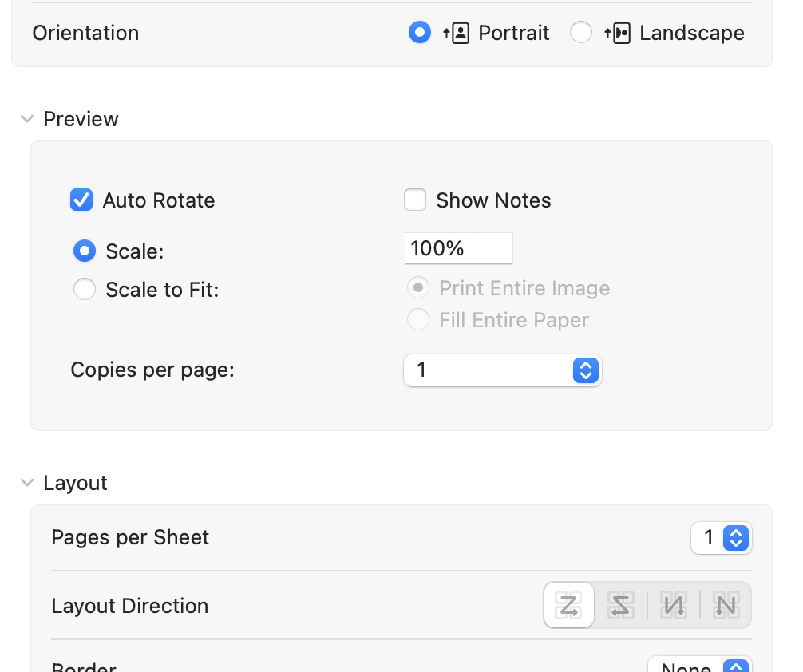Select the Scale radio button
Image resolution: width=803 pixels, height=672 pixels.
pyautogui.click(x=85, y=251)
